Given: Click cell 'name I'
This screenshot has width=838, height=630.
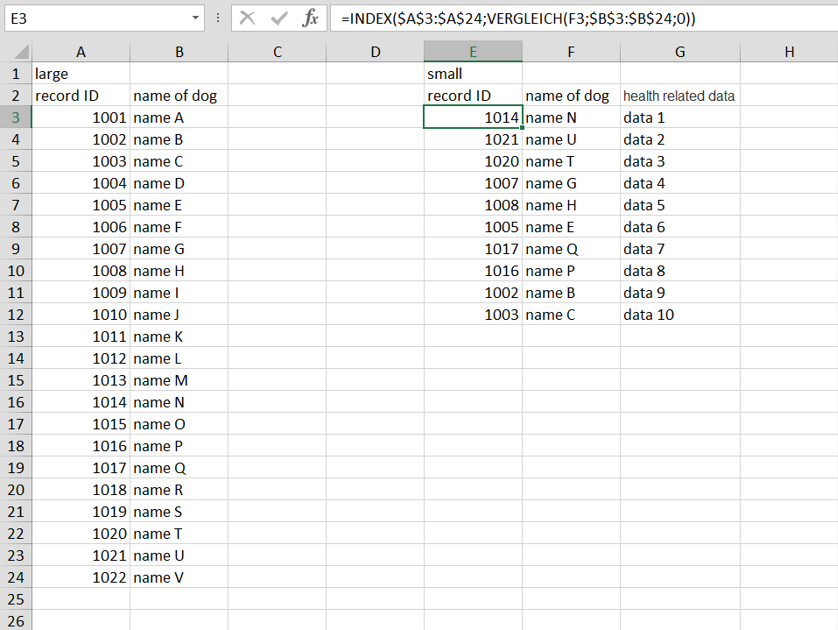Looking at the screenshot, I should pyautogui.click(x=179, y=293).
